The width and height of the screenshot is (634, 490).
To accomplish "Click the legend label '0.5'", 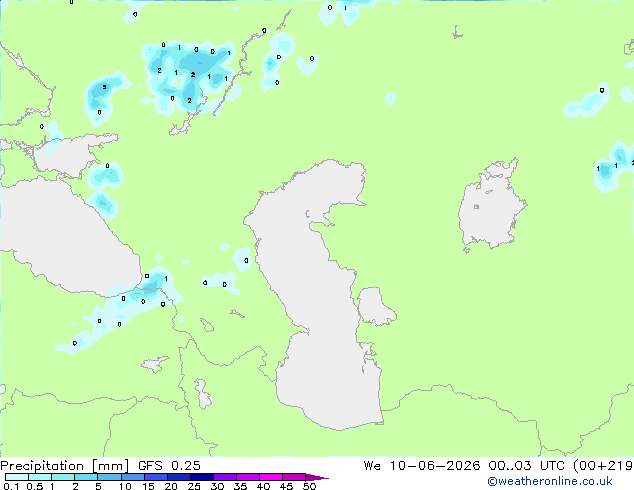I will pos(34,486).
